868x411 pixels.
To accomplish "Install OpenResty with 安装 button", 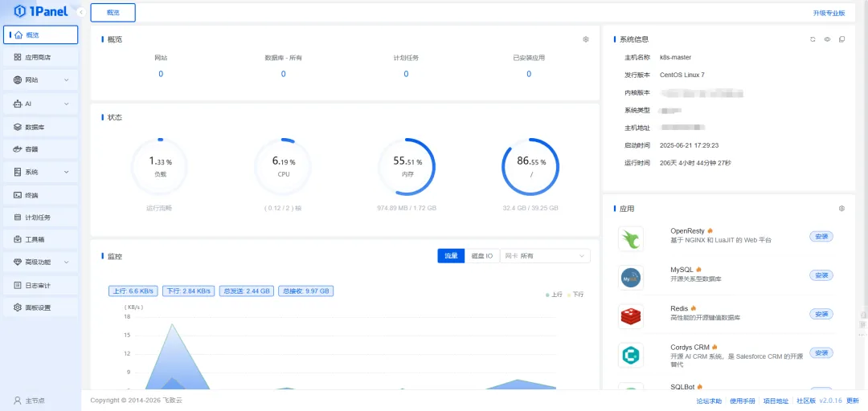I will 821,236.
